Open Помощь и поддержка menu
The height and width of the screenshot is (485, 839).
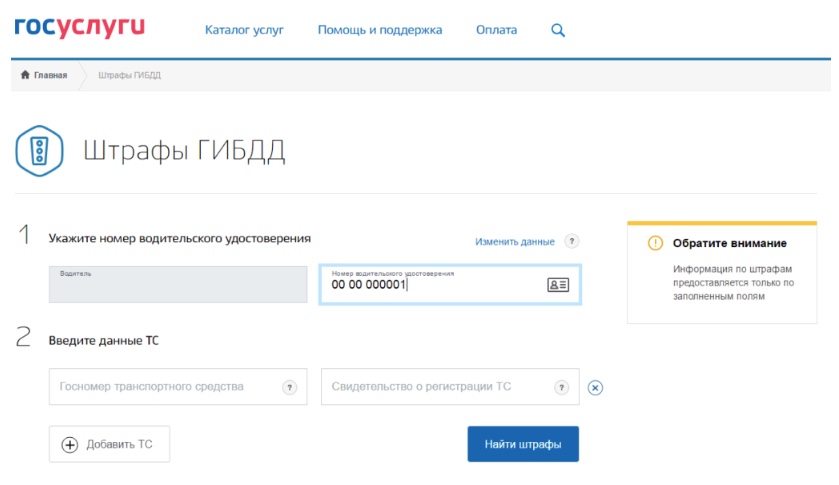click(380, 30)
